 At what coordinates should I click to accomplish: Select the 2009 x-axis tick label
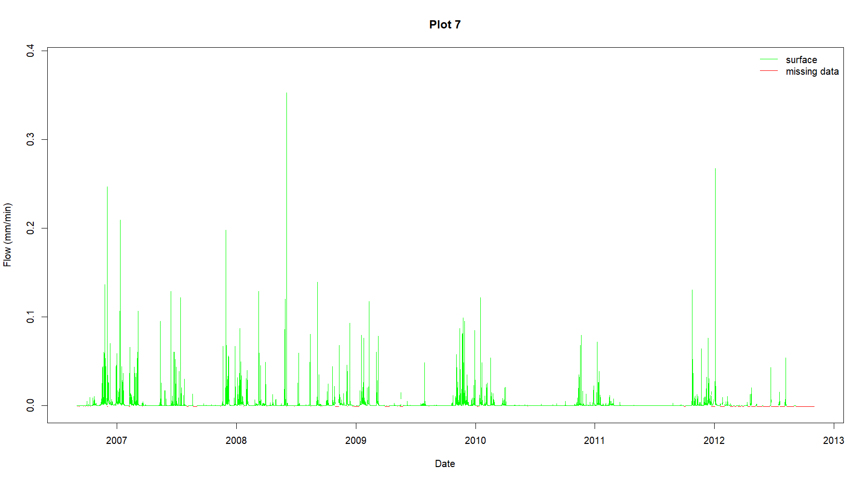356,440
